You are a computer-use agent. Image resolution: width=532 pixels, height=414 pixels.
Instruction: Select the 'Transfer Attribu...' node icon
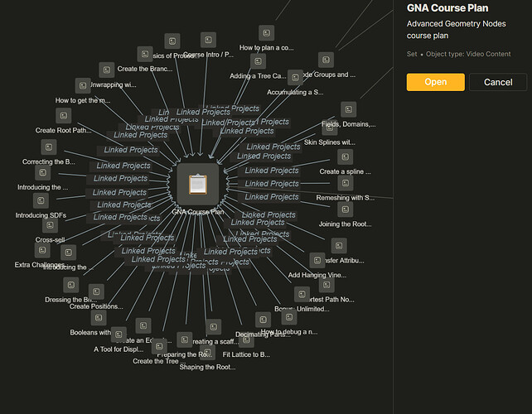tap(339, 246)
